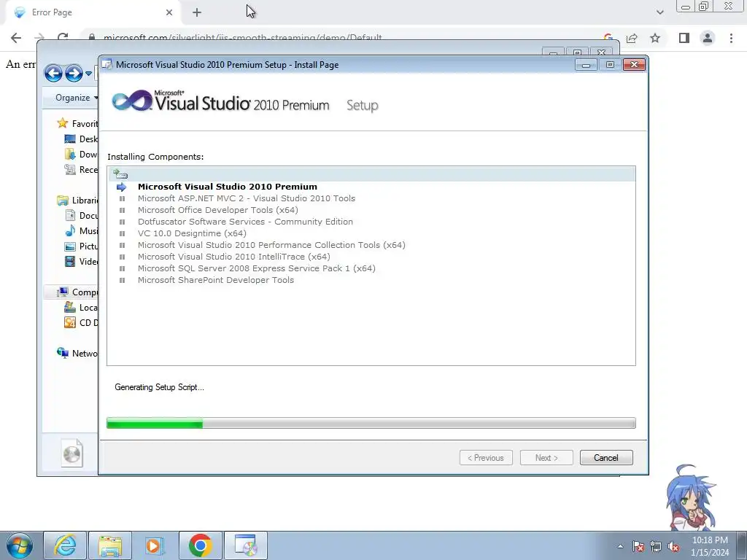Go back in Chrome browser
Viewport: 747px width, 560px height.
16,38
